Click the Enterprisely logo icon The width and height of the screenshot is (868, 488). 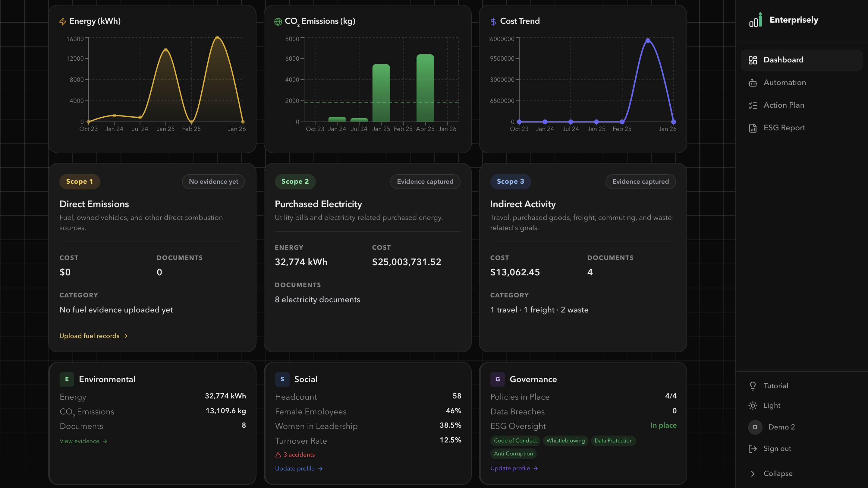point(755,20)
